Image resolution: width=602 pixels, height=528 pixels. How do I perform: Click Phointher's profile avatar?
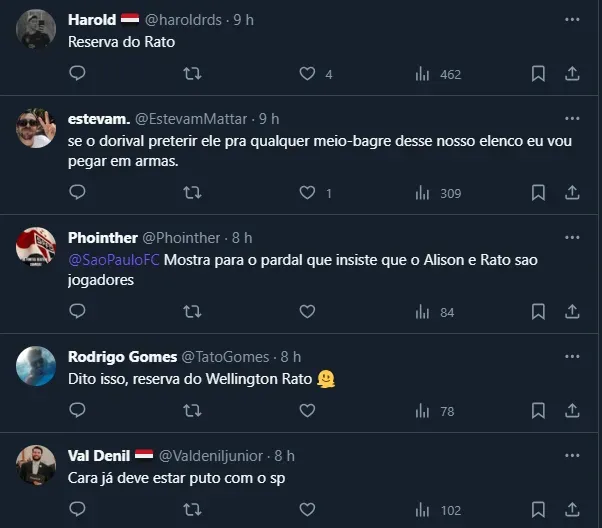coord(36,247)
